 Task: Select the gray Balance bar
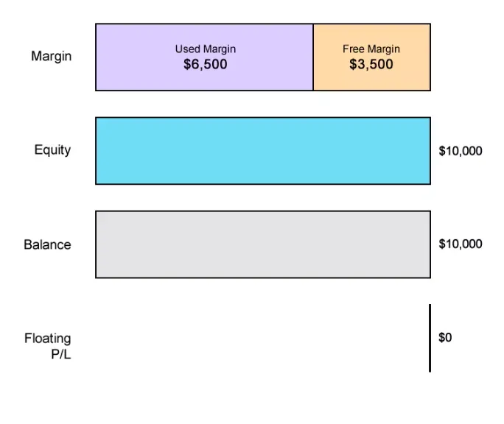tap(262, 244)
